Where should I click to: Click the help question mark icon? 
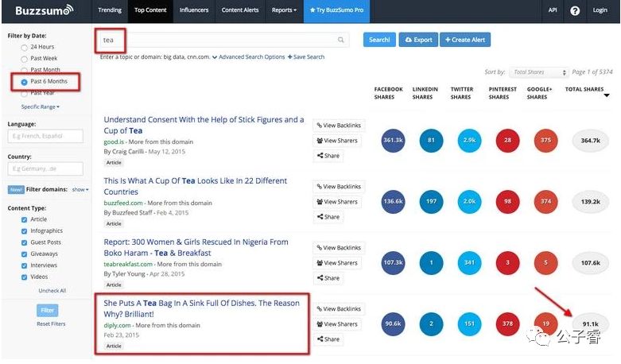click(575, 10)
